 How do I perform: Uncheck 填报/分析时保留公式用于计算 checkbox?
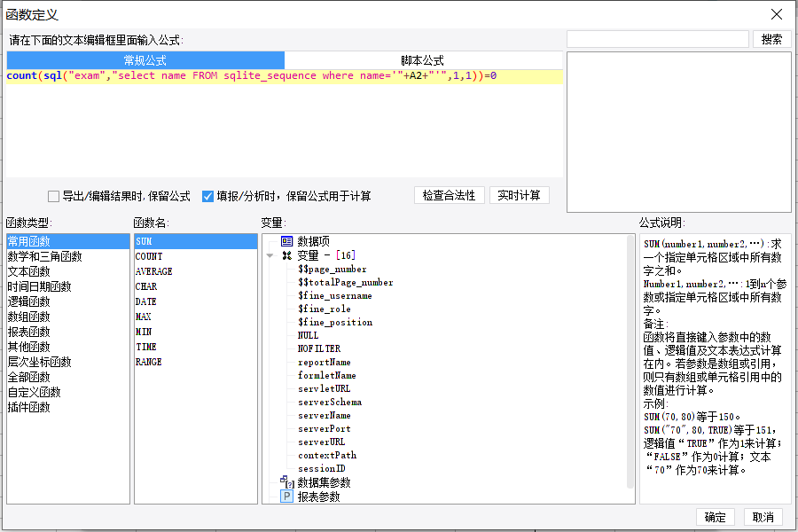pos(207,196)
